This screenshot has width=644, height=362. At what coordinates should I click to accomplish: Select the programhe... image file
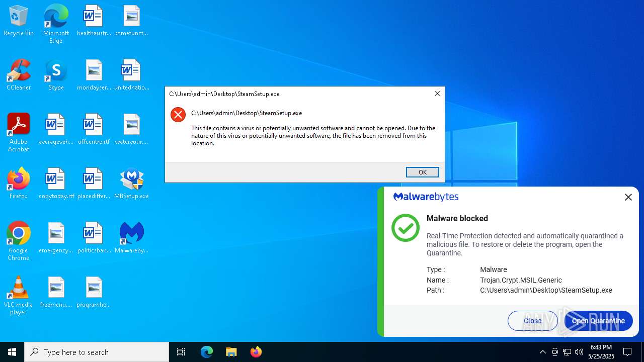pos(94,292)
